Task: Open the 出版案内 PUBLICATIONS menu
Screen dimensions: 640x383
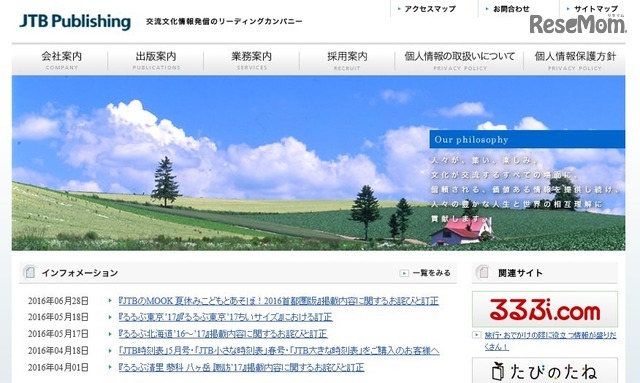Action: click(156, 60)
